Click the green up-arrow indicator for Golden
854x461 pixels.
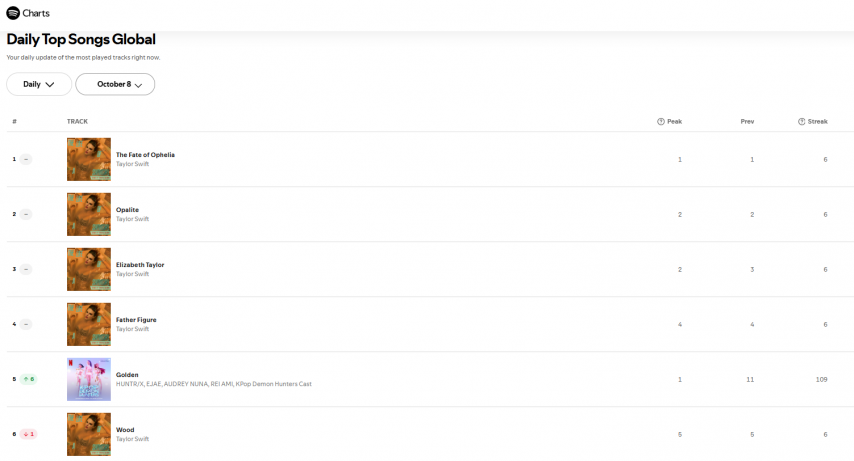28,379
